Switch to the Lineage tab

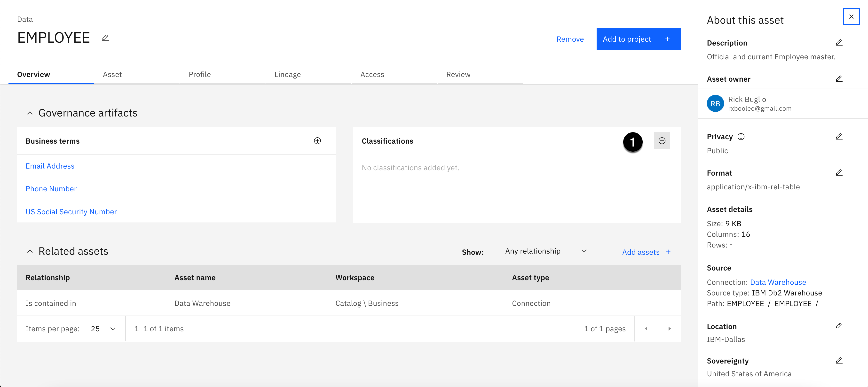click(x=287, y=74)
